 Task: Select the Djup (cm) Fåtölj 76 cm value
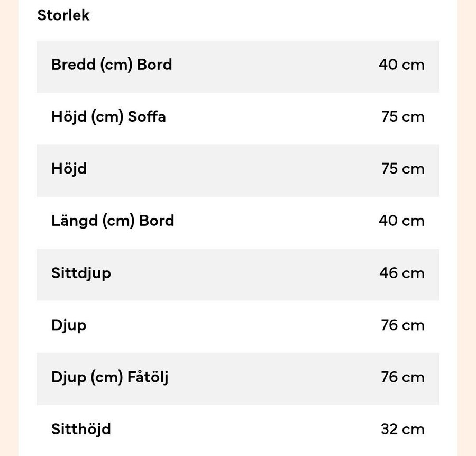402,377
